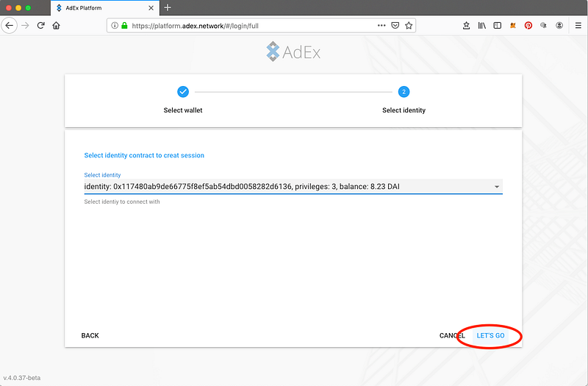
Task: Select the AdEx Platform tab
Action: pos(105,8)
